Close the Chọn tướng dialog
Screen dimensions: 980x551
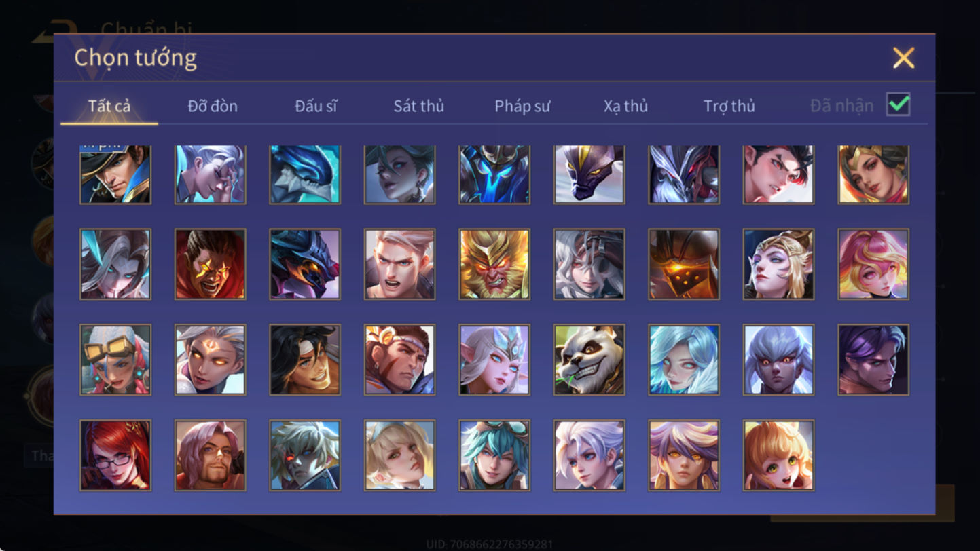(903, 58)
